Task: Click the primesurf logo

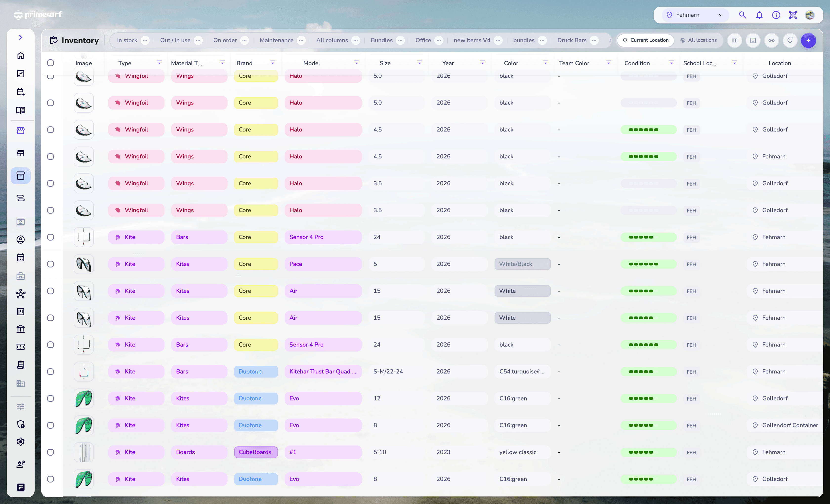Action: 38,15
